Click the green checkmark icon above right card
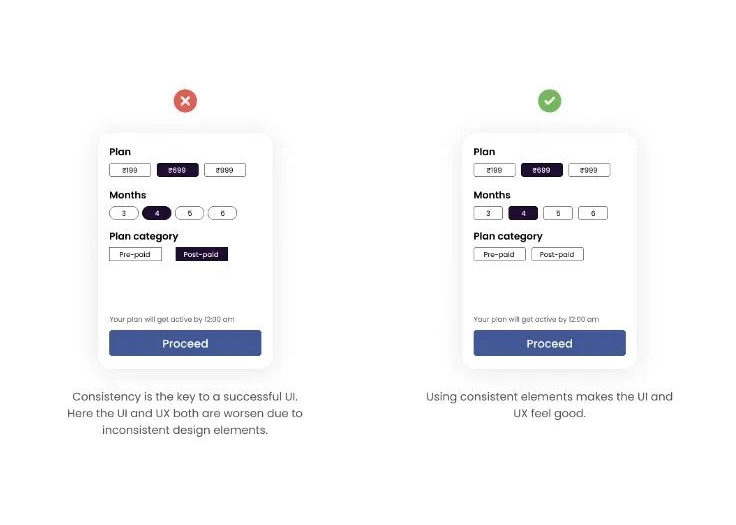This screenshot has width=736, height=525. coord(550,101)
